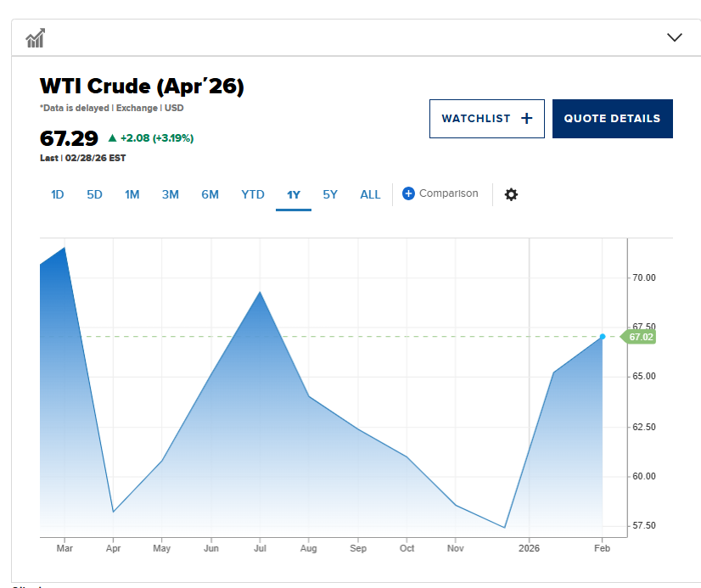This screenshot has width=701, height=588.
Task: Show ALL historical data range
Action: (x=370, y=194)
